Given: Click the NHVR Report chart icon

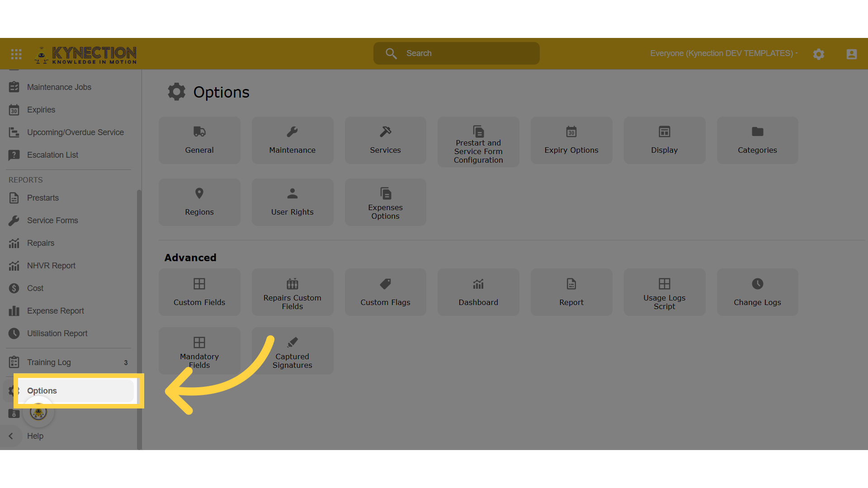Looking at the screenshot, I should coord(14,266).
